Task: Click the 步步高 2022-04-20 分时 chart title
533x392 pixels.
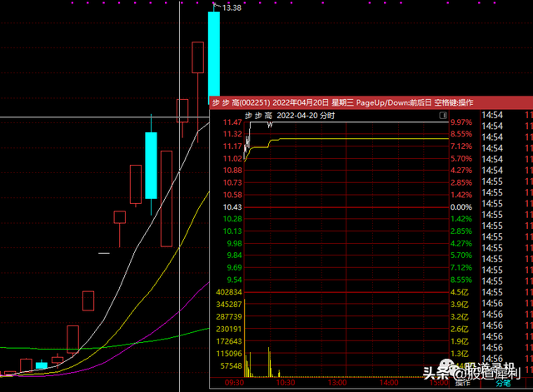Action: pos(290,116)
